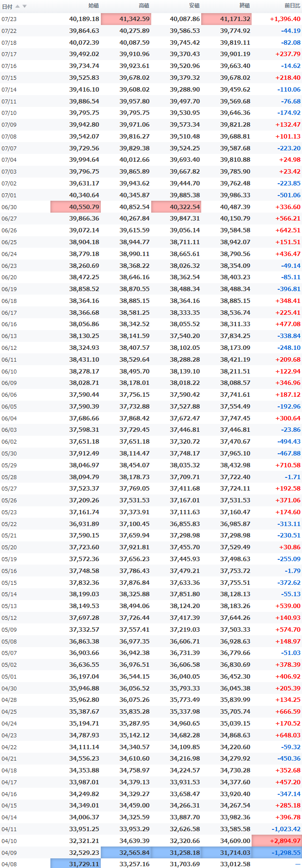Click the 終値 column header
This screenshot has height=868, width=302.
click(x=245, y=6)
